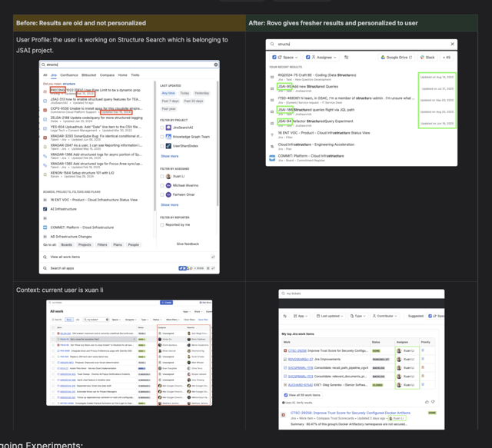Click the 'structu' search field in Before panel

[129, 65]
